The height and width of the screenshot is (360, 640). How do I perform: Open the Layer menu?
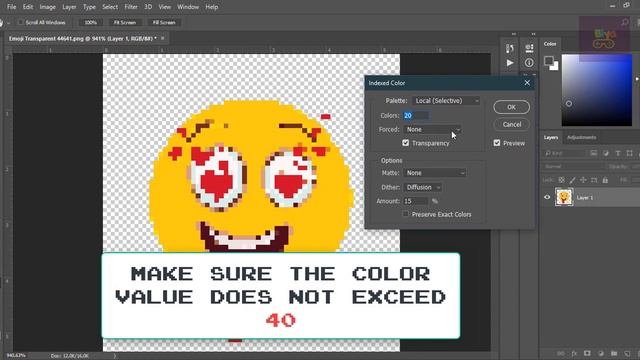tap(69, 7)
